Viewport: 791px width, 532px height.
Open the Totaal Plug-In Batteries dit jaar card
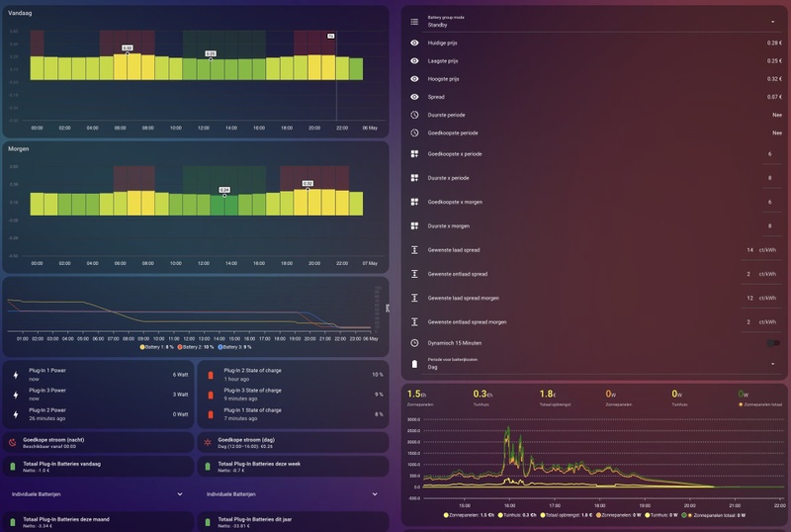[293, 521]
